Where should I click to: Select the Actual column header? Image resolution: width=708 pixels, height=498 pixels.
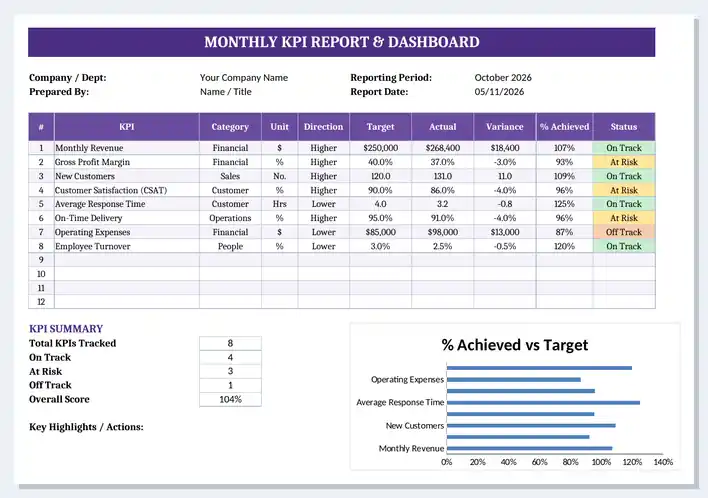[x=442, y=127]
